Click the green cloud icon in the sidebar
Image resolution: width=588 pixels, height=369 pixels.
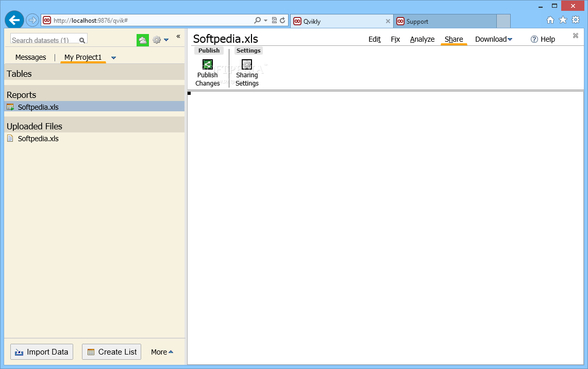coord(143,40)
